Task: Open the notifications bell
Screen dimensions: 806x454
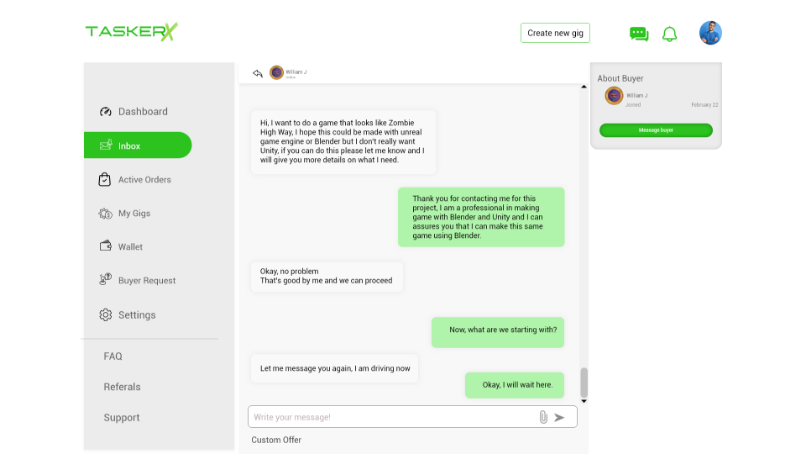Action: (x=669, y=34)
